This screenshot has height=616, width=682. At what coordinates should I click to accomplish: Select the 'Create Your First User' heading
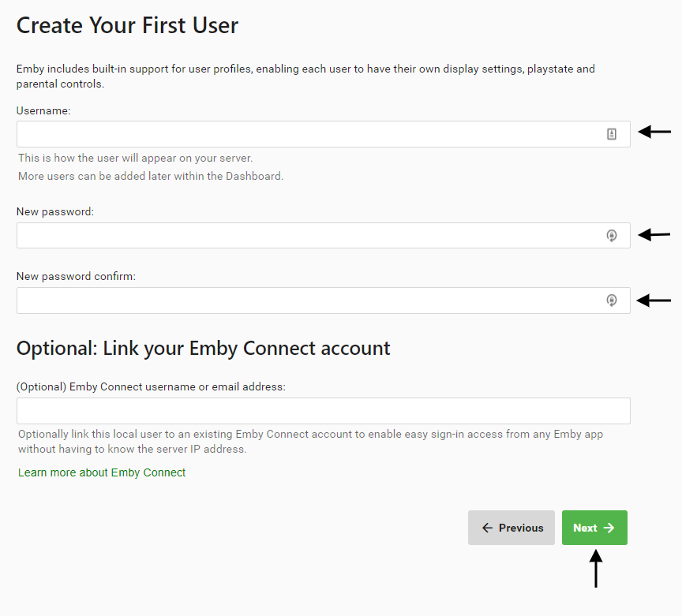[127, 25]
